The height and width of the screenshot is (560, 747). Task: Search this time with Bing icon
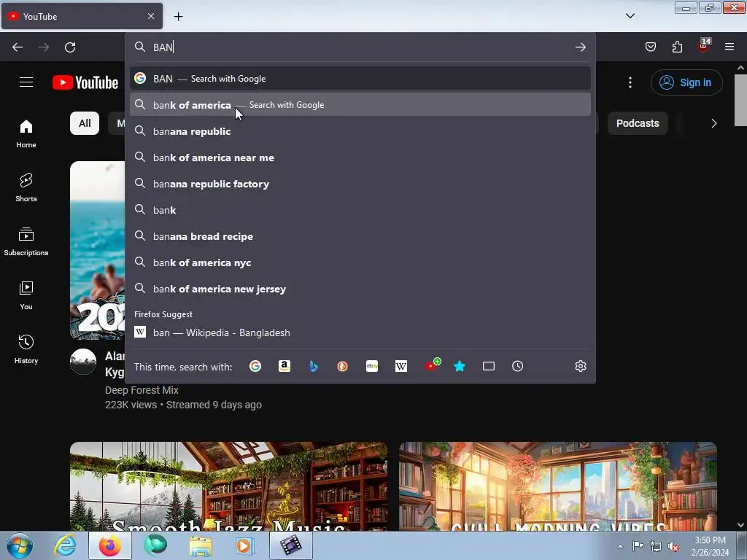click(x=314, y=366)
